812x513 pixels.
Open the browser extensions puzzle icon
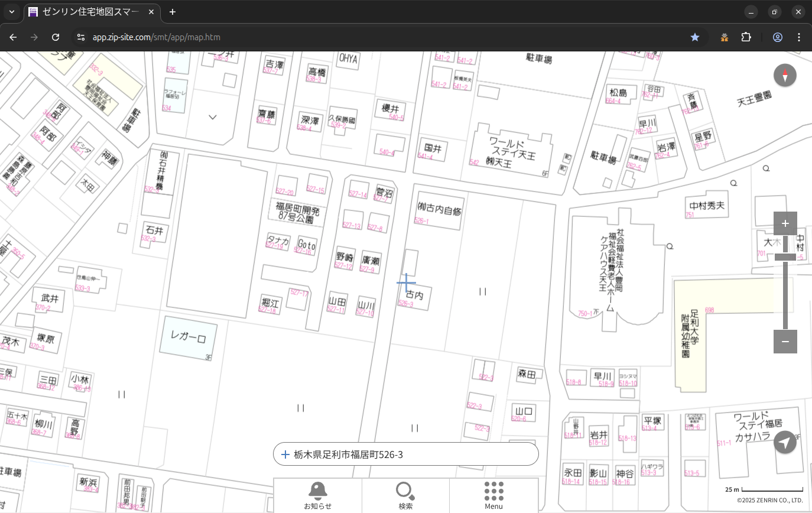coord(746,37)
